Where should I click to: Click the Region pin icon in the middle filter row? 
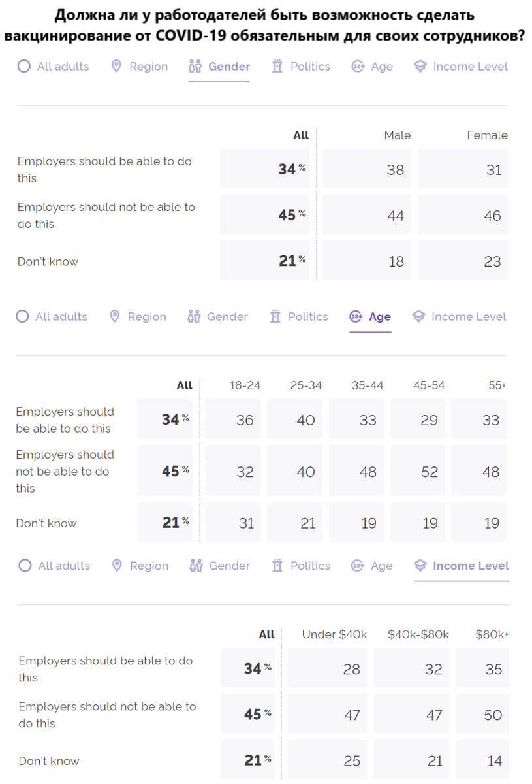pos(116,316)
